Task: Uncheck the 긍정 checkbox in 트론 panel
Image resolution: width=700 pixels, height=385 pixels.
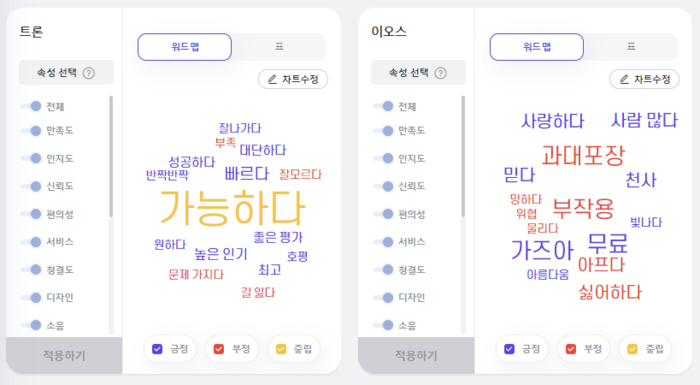Action: 157,349
